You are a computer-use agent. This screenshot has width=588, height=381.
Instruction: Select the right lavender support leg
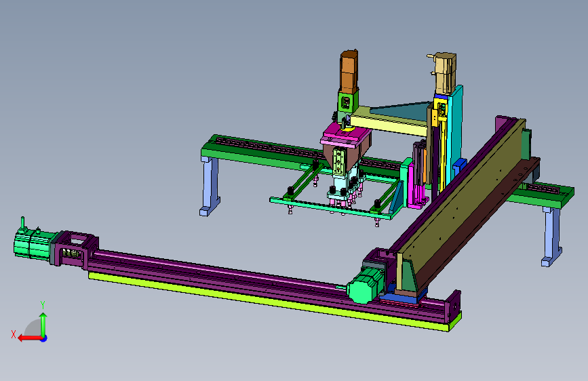pos(551,236)
